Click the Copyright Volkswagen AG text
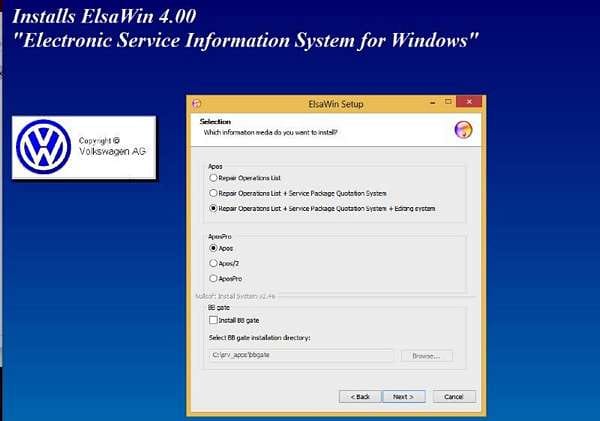 112,146
